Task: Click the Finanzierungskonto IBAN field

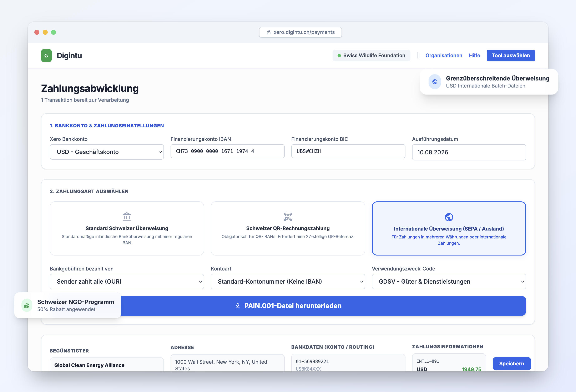Action: 227,151
